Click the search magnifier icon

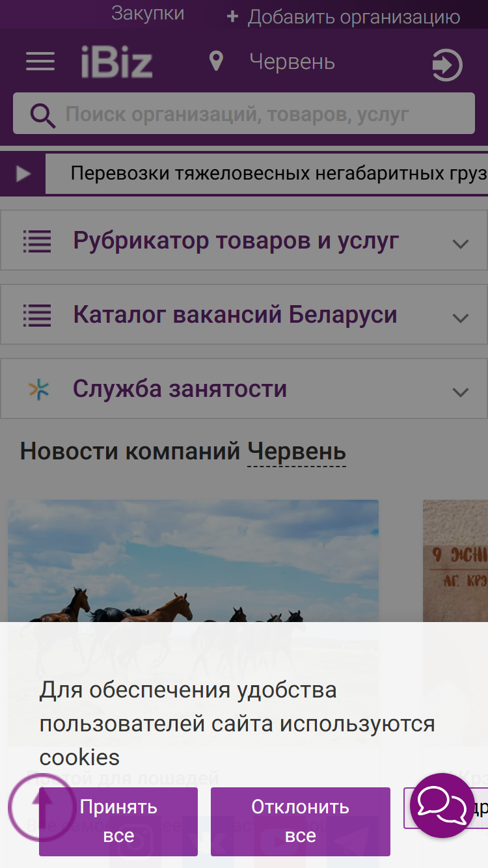pyautogui.click(x=43, y=115)
